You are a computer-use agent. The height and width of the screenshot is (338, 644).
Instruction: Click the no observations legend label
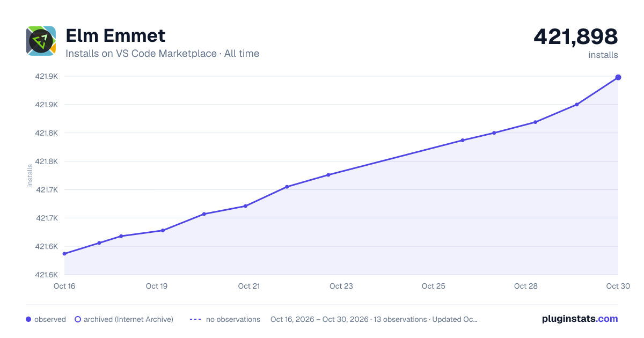point(233,319)
